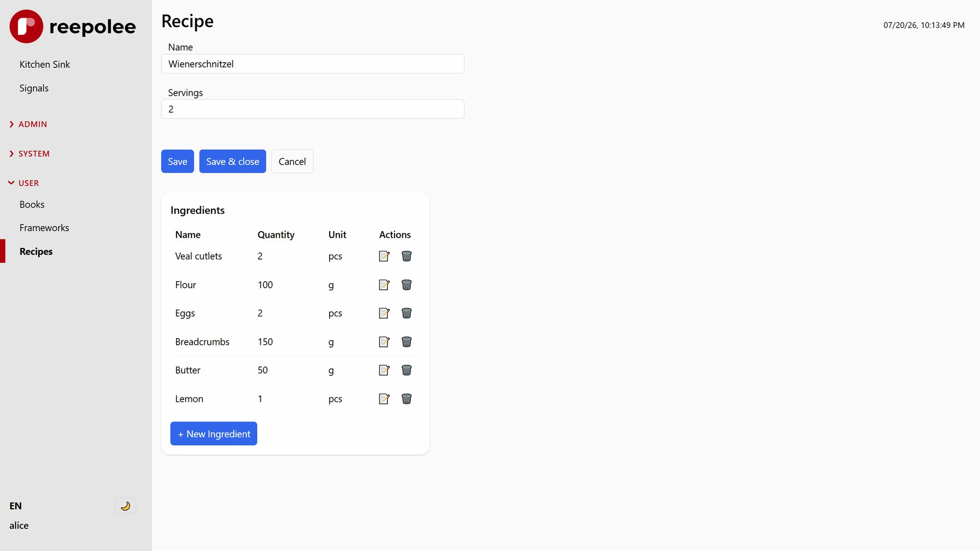Screen dimensions: 980x551
Task: Edit the Lemon ingredient
Action: click(384, 399)
